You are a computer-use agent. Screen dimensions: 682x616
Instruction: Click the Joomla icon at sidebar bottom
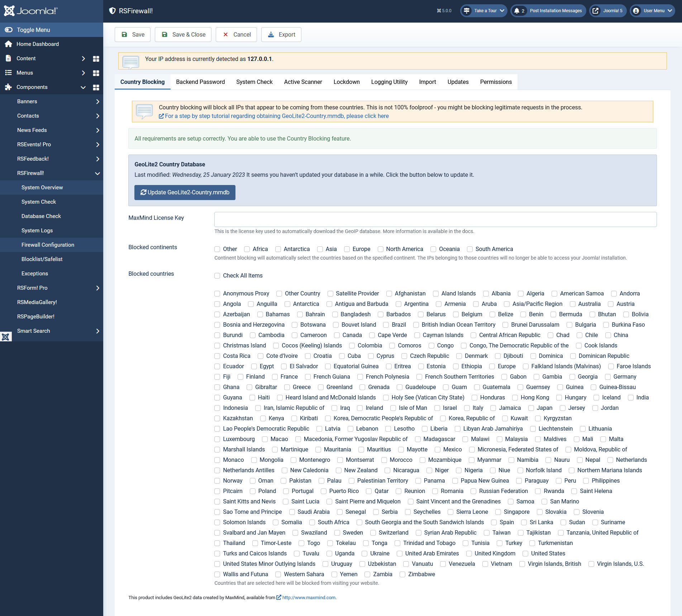coord(6,337)
